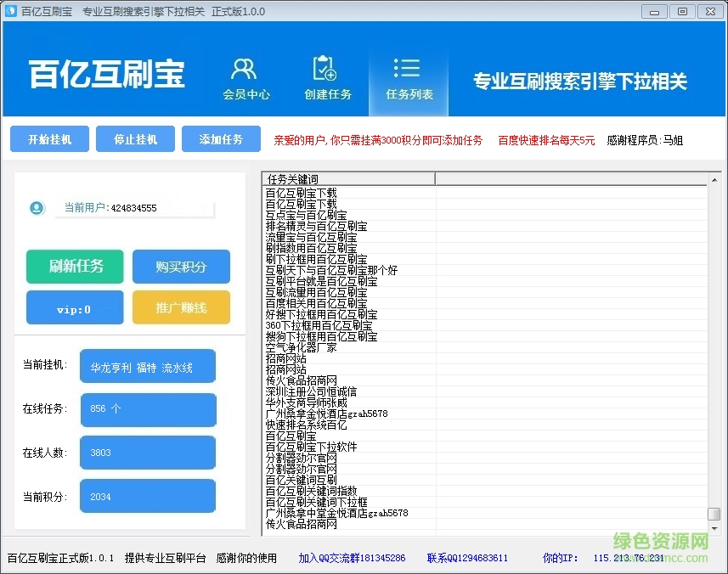Click the app logo icon in title bar

[x=9, y=11]
